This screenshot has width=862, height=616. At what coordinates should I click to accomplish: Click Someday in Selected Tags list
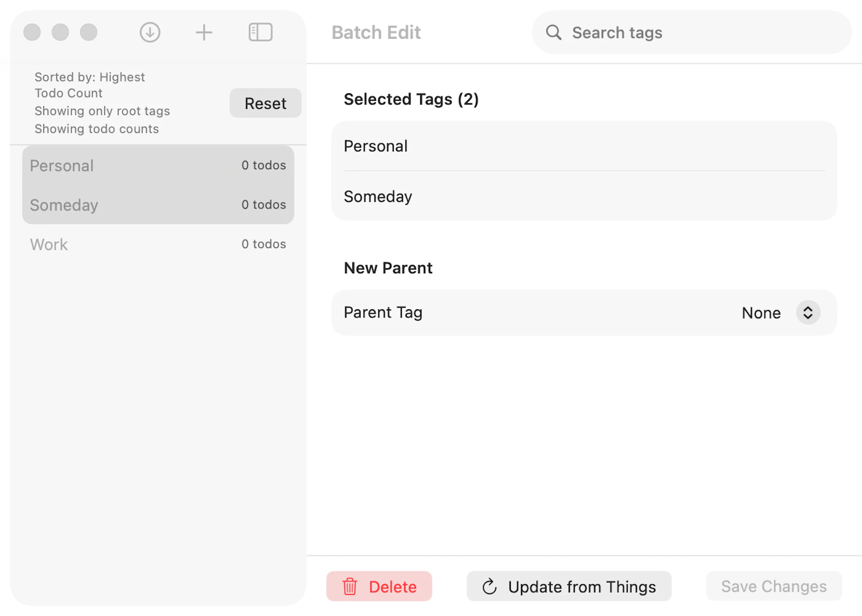(584, 196)
